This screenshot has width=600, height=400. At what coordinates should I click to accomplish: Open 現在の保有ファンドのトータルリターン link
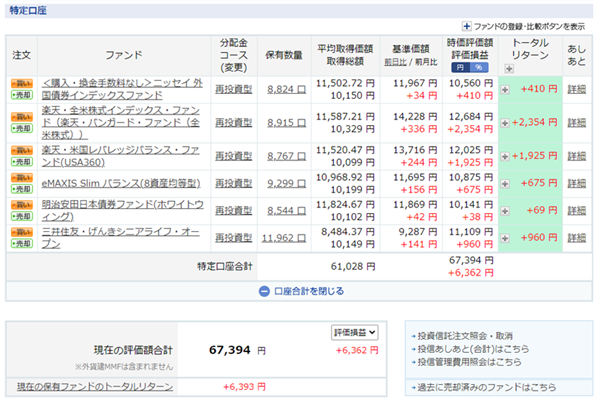point(87,386)
